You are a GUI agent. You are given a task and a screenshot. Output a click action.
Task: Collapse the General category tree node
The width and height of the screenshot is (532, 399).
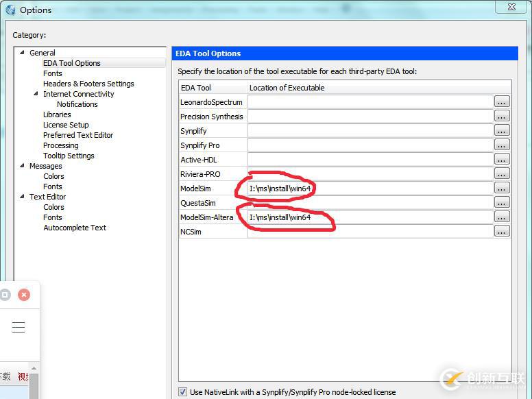[x=23, y=53]
